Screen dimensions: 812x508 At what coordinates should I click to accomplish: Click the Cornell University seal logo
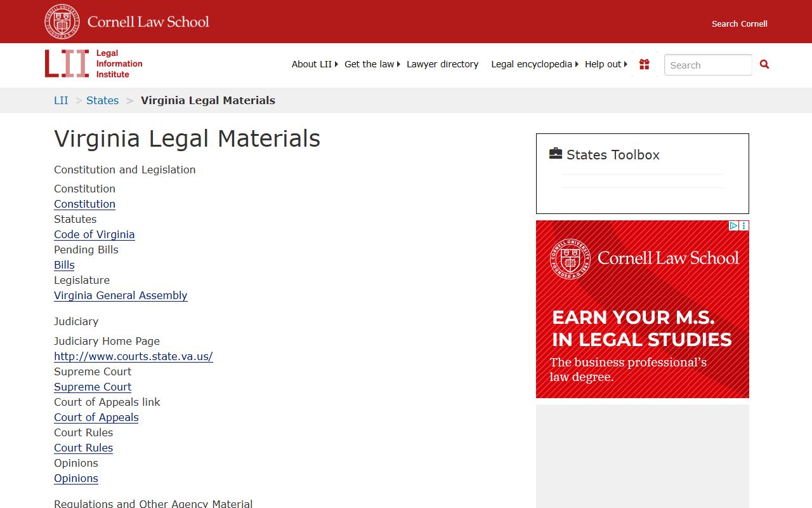pos(62,22)
